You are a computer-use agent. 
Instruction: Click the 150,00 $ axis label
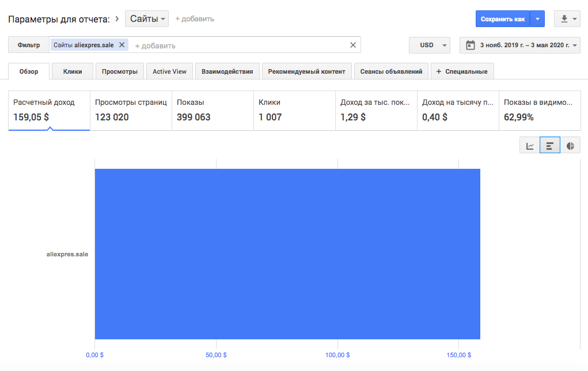(458, 355)
